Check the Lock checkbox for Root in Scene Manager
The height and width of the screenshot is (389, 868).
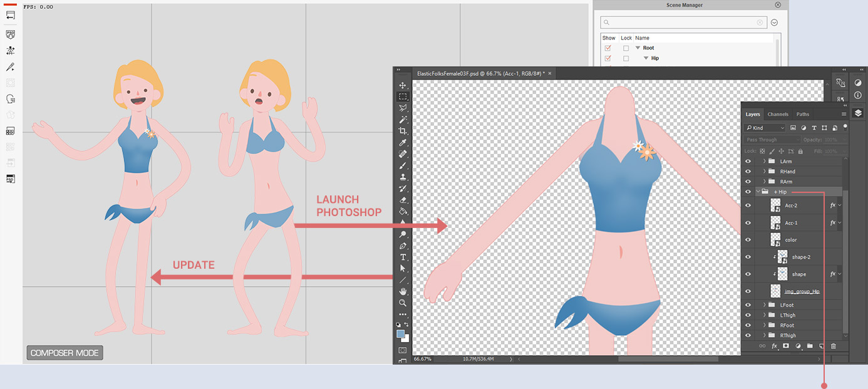(626, 48)
